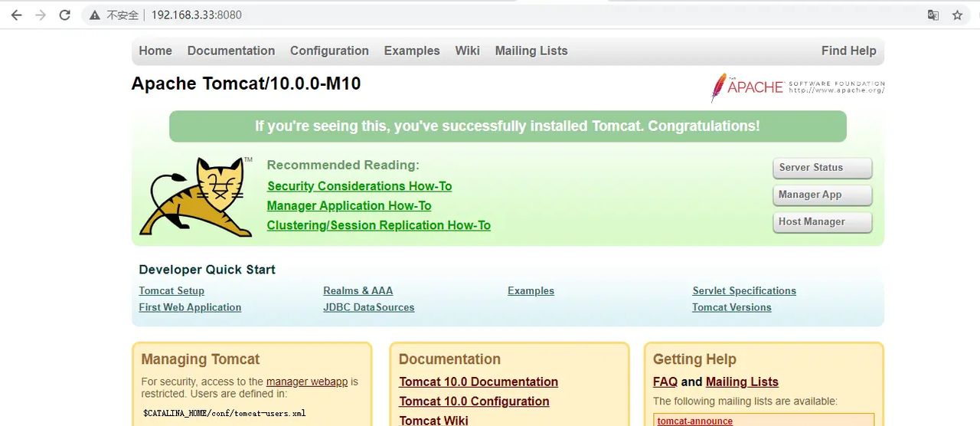Open Mailing Lists link under Getting Help
Viewport: 980px width, 426px height.
(x=742, y=382)
